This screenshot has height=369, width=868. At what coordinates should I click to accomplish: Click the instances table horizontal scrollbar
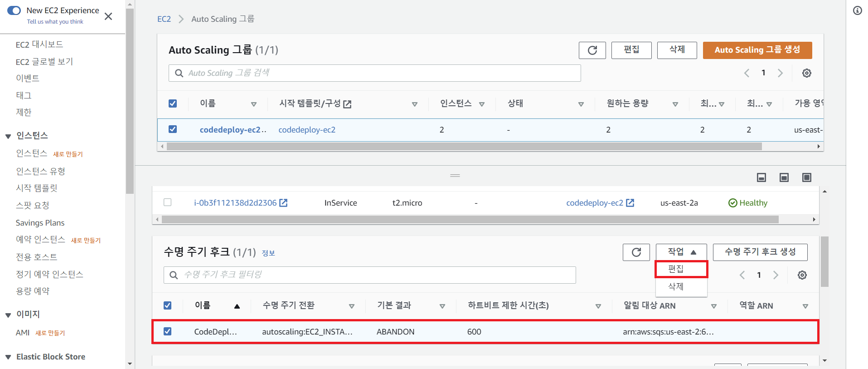[x=470, y=220]
